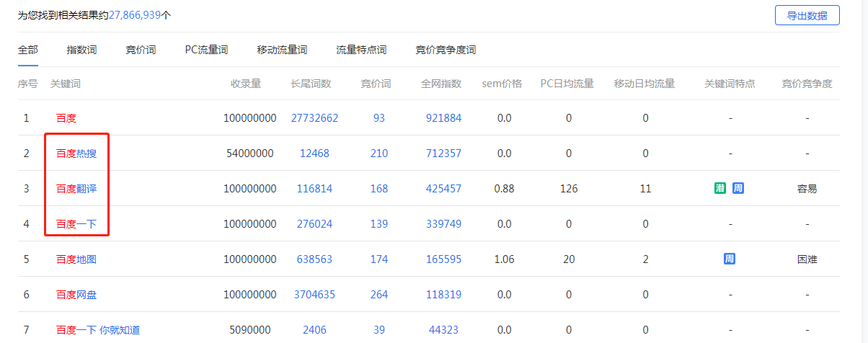Click competition level 容易

pyautogui.click(x=807, y=189)
